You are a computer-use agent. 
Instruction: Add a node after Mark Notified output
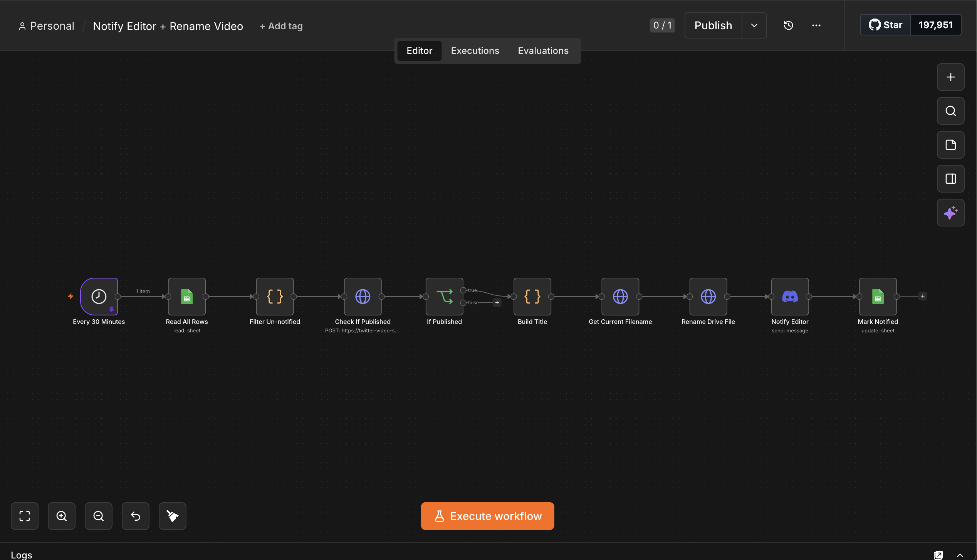(x=923, y=296)
